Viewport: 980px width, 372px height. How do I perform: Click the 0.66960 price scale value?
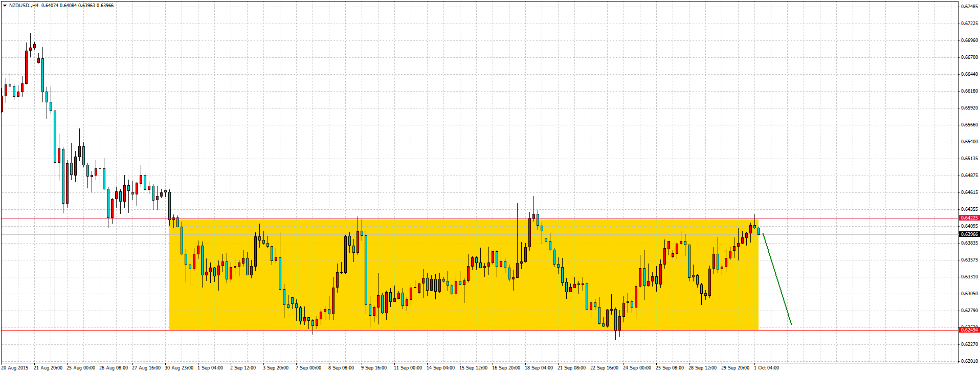pyautogui.click(x=969, y=40)
